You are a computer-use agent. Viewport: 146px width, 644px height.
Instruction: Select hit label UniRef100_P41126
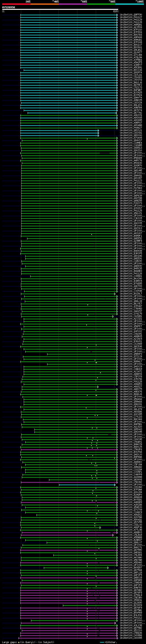pyautogui.click(x=131, y=273)
